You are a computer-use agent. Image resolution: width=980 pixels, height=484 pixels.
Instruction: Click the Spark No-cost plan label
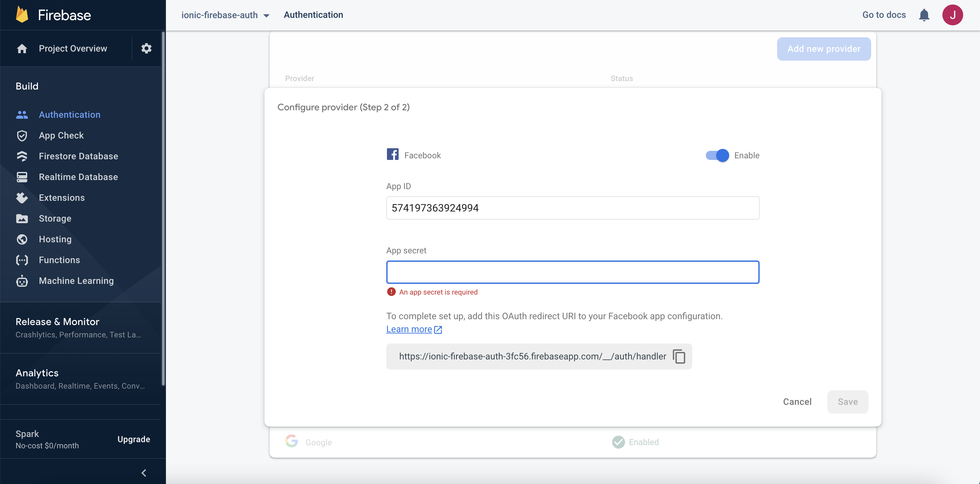pyautogui.click(x=47, y=440)
